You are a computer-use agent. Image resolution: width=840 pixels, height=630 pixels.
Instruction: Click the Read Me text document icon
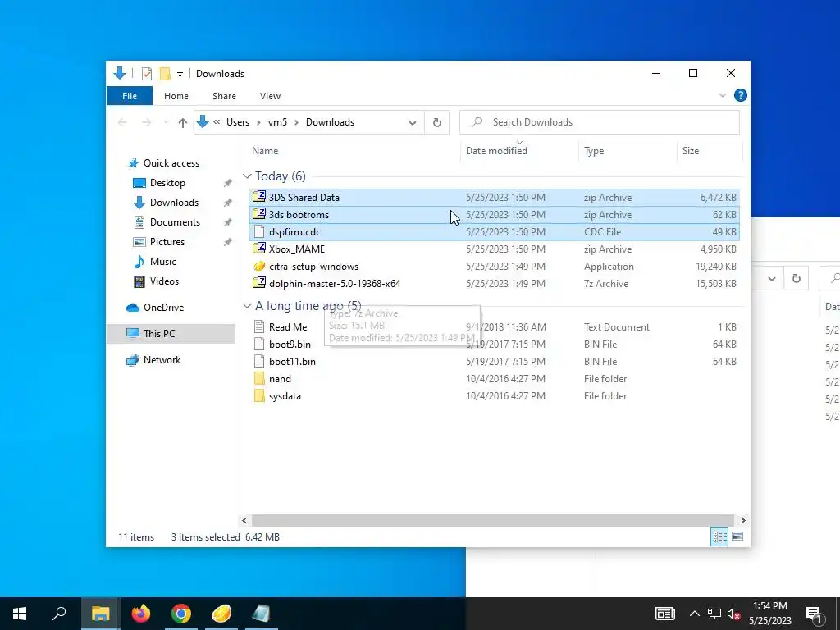click(x=259, y=326)
